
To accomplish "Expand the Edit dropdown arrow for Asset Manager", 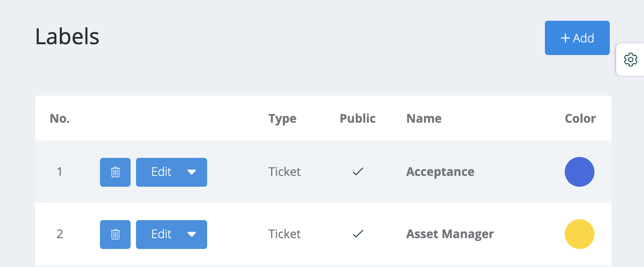I will tap(192, 234).
